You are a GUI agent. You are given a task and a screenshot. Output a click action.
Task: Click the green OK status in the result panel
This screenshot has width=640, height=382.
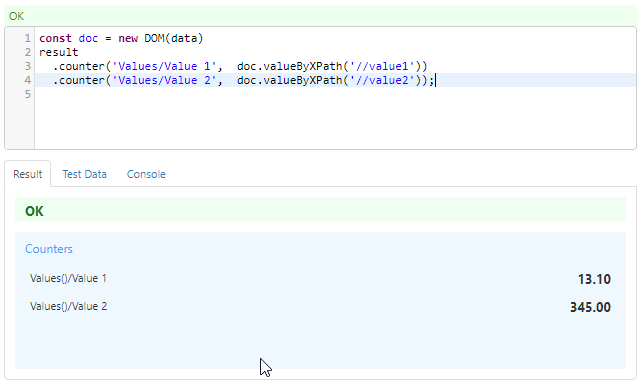point(320,211)
